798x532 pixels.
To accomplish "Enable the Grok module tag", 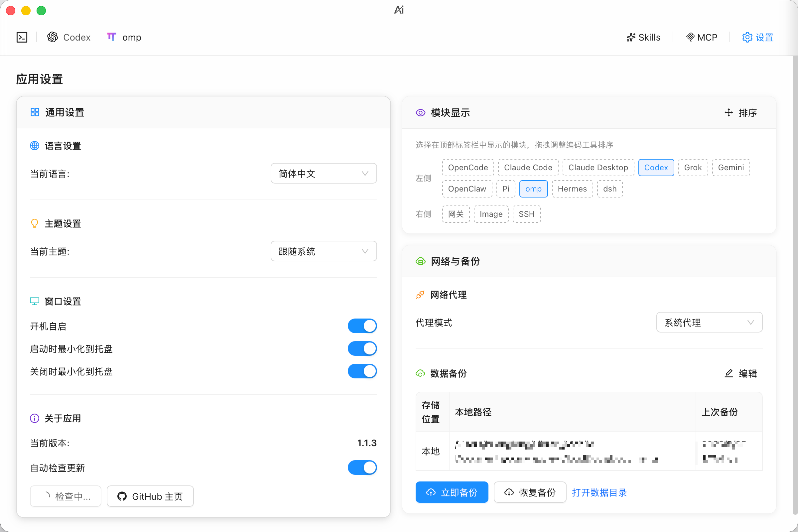I will [x=693, y=168].
